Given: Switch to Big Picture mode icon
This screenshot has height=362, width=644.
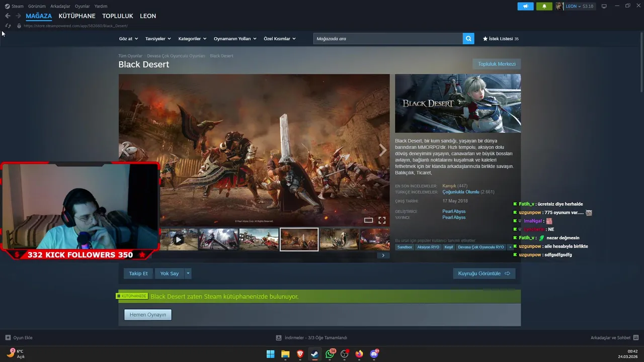Looking at the screenshot, I should pos(604,7).
